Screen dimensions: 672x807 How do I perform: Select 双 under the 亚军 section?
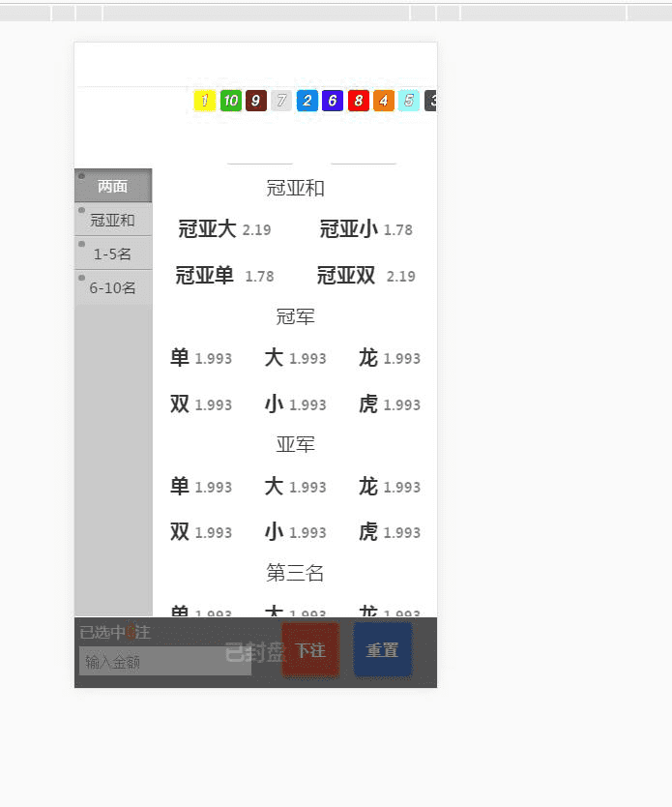(201, 531)
